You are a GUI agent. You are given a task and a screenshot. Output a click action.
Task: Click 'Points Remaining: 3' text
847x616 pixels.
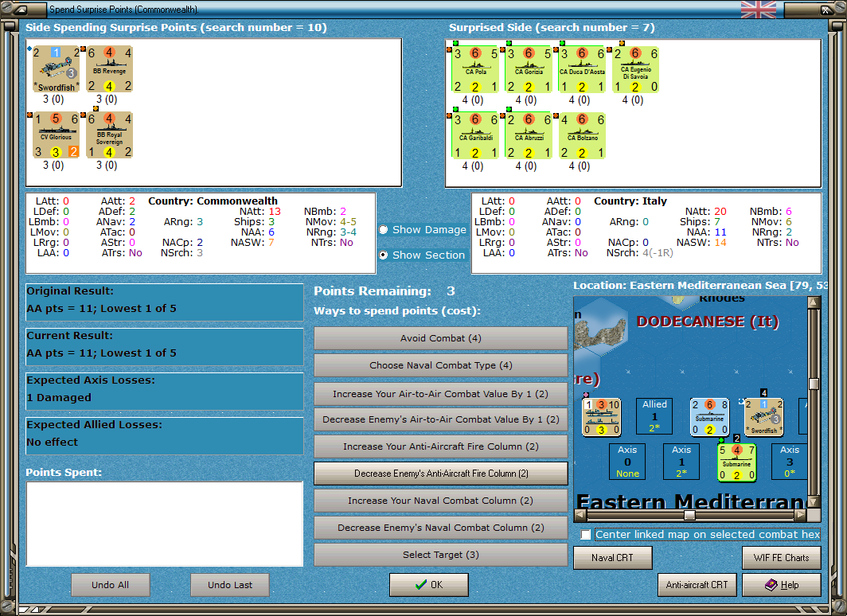[384, 291]
